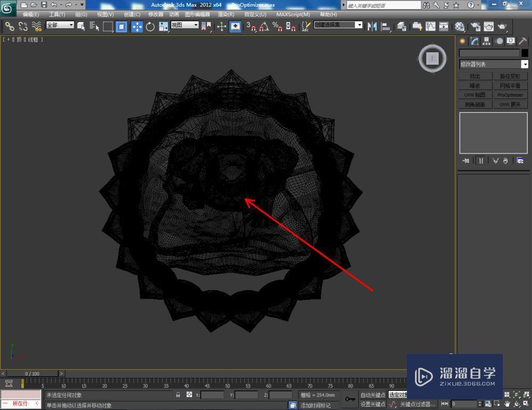The image size is (532, 410).
Task: Select the Move tool on the toolbar
Action: pos(137,26)
